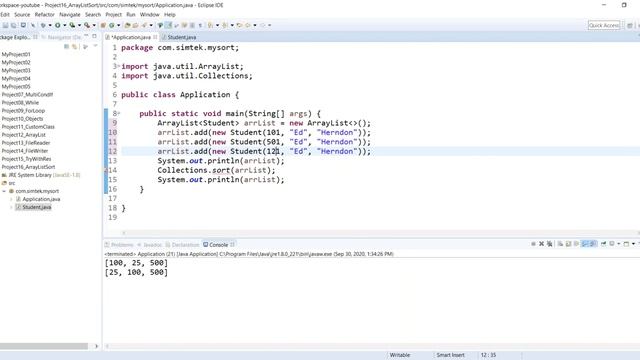640x360 pixels.
Task: Select Application.java in Package Explorer
Action: pos(41,199)
